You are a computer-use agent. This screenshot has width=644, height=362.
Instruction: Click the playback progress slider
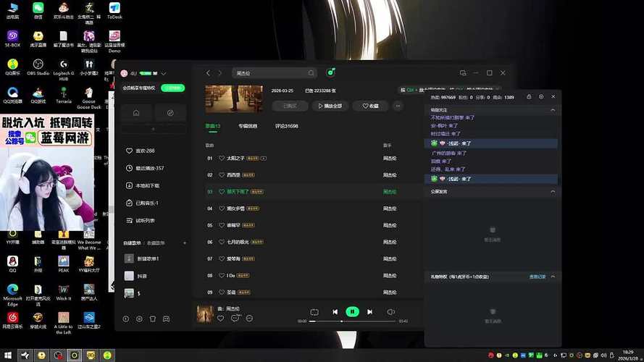point(352,321)
